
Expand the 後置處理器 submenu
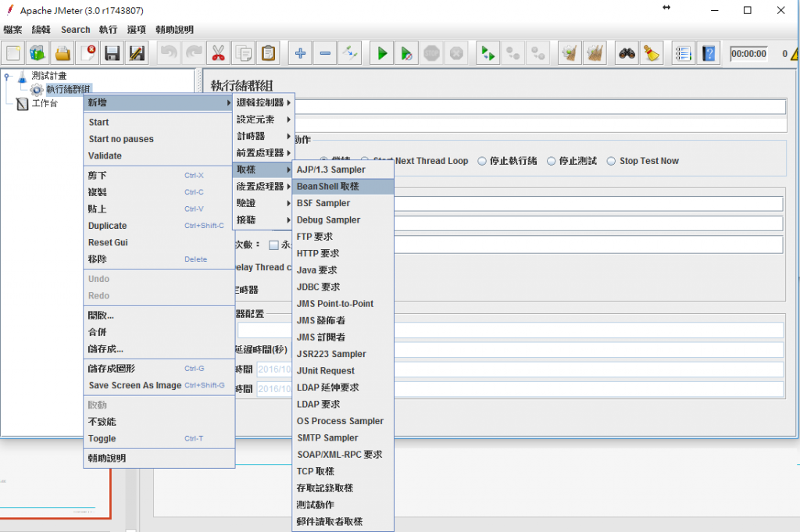(263, 186)
